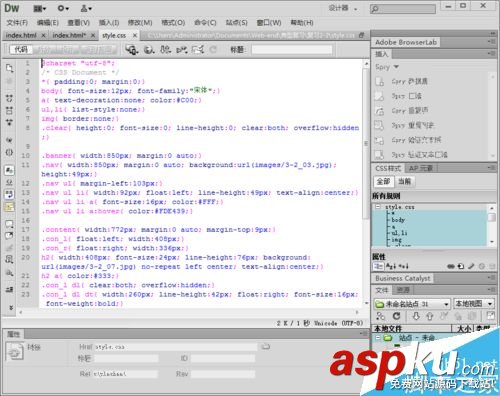Click the Recent Snippets icon
Screen dimensions: 500x396
9,259
